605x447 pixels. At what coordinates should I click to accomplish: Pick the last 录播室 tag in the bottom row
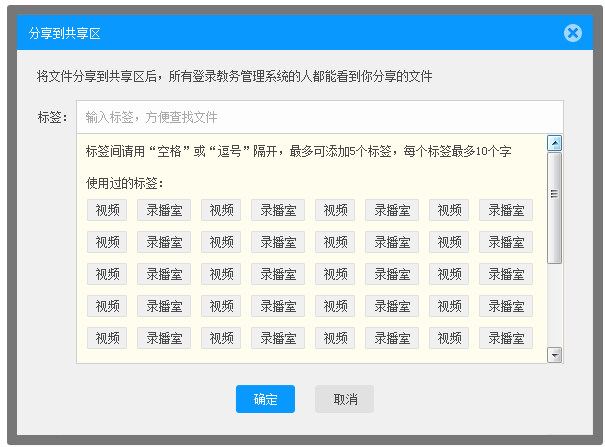pyautogui.click(x=506, y=338)
